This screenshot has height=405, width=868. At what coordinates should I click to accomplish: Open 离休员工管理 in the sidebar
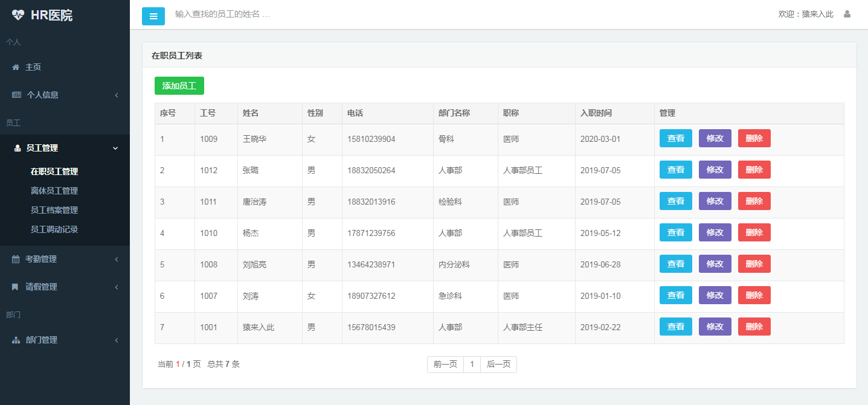(x=54, y=191)
